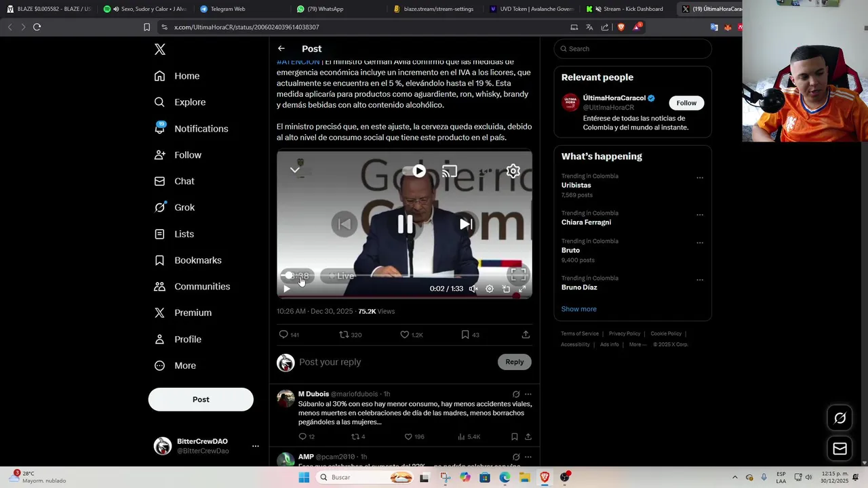This screenshot has width=868, height=488.
Task: Open options for the Bruno Díaz trend
Action: click(x=700, y=280)
